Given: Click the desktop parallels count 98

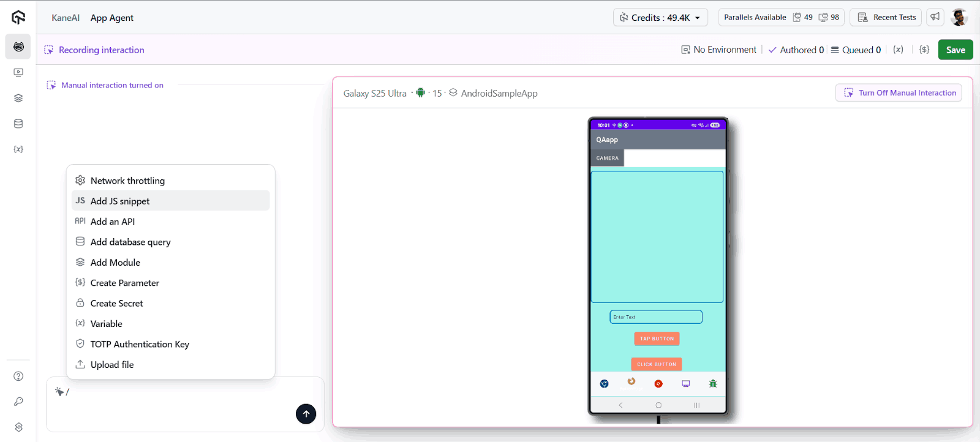Looking at the screenshot, I should pyautogui.click(x=829, y=17).
